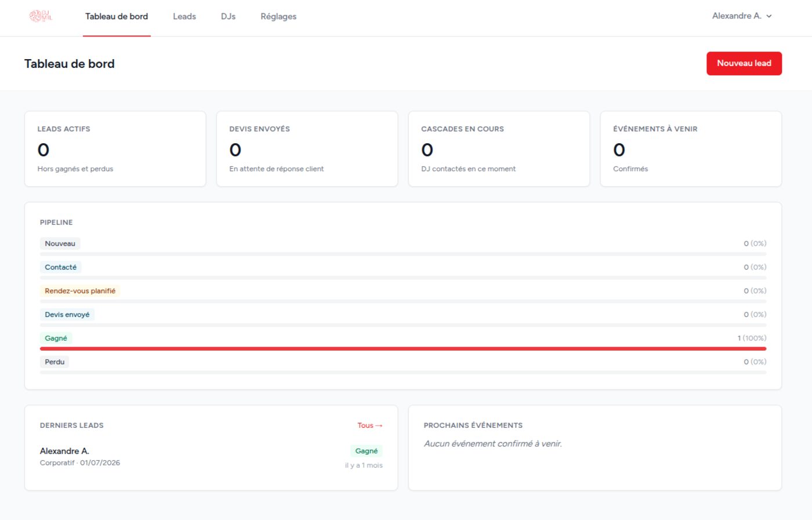Click the Tableau de bord page title
Screen dimensions: 812x520
(x=70, y=64)
